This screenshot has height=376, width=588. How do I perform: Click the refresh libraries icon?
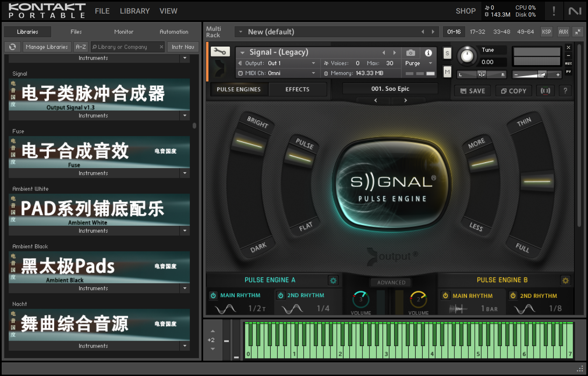13,47
